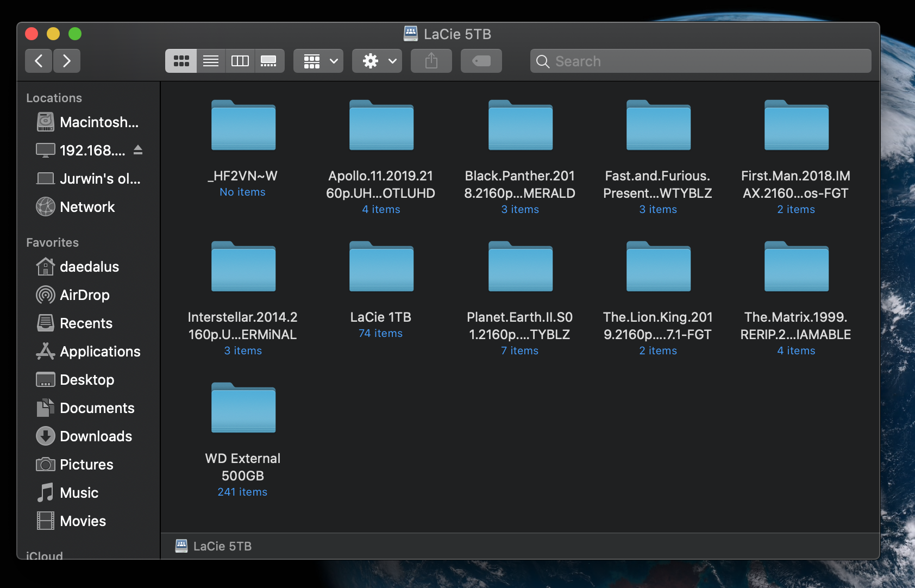Go forward with the right chevron button
The width and height of the screenshot is (915, 588).
[67, 61]
